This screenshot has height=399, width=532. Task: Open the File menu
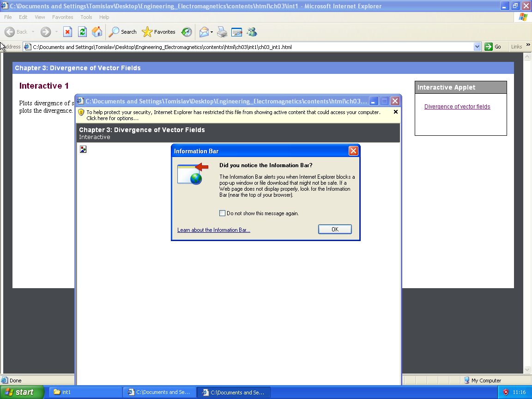click(x=8, y=17)
